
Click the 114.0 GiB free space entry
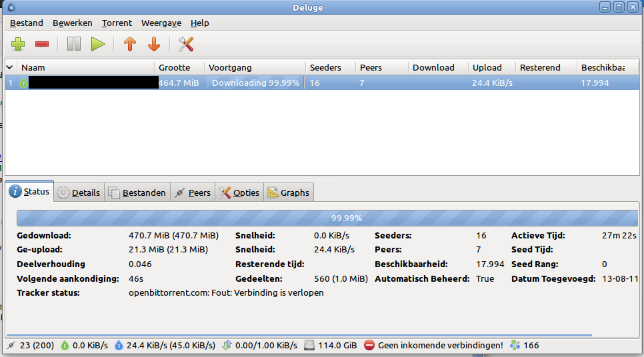coord(337,346)
